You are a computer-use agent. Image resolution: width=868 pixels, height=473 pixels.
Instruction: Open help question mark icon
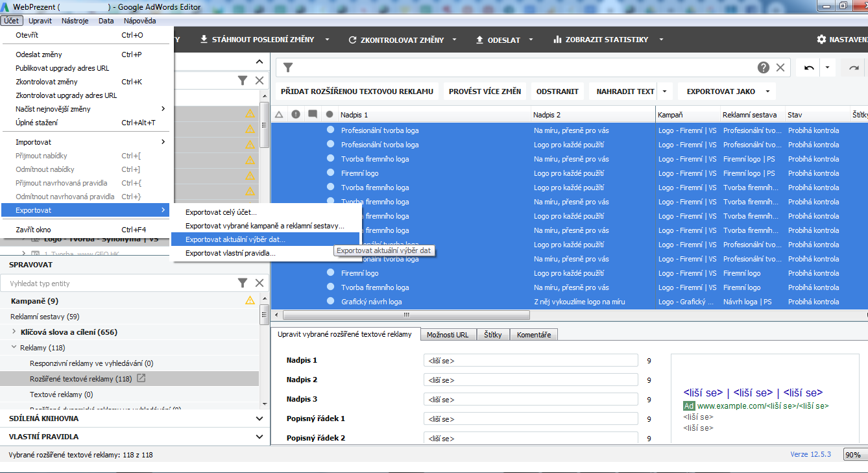[764, 67]
